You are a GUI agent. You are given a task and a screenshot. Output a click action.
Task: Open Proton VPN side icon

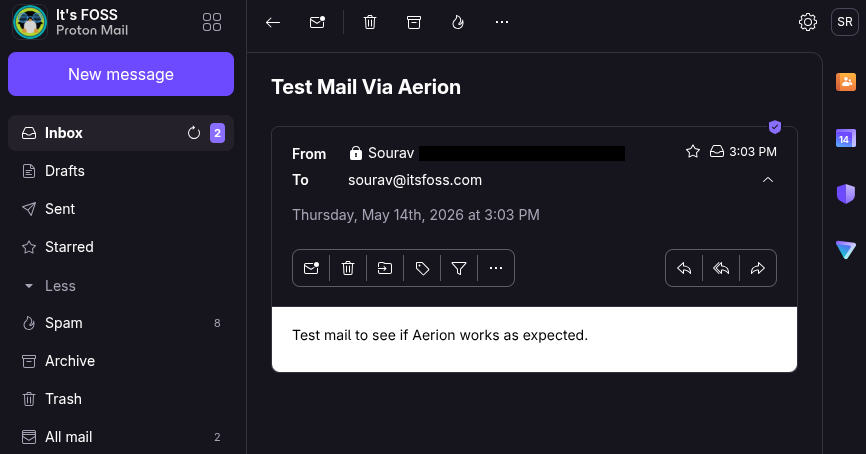tap(846, 250)
